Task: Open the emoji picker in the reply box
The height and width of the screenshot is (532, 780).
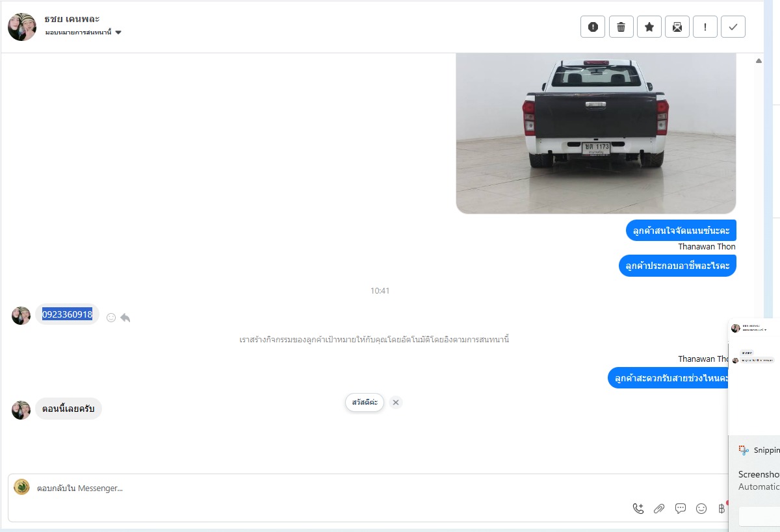Action: point(701,509)
